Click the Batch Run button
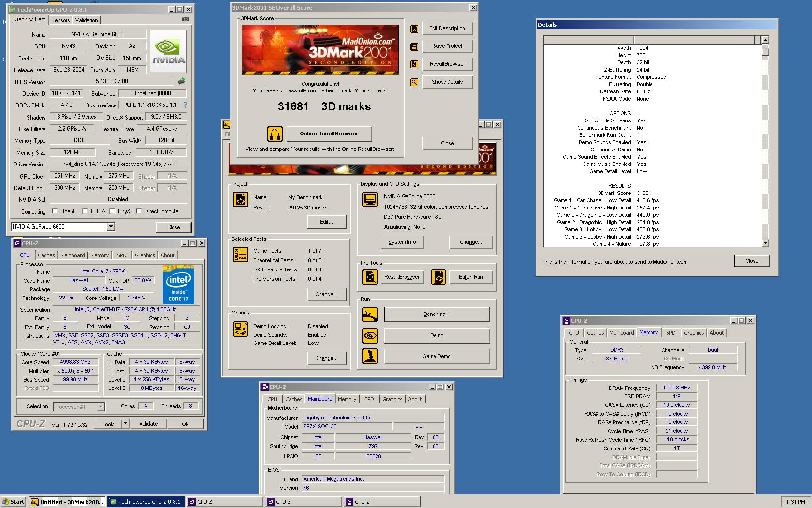The height and width of the screenshot is (508, 812). [471, 277]
